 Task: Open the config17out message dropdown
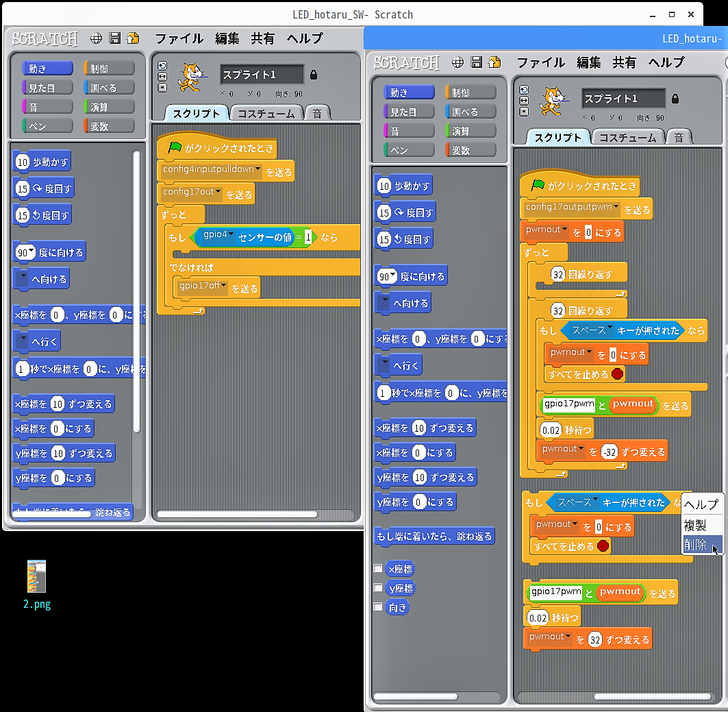pyautogui.click(x=218, y=192)
